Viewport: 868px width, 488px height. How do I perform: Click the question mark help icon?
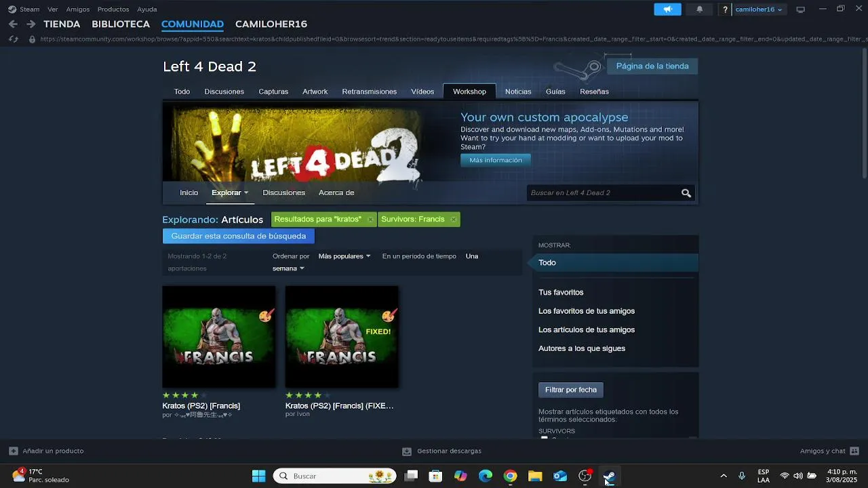click(x=725, y=9)
